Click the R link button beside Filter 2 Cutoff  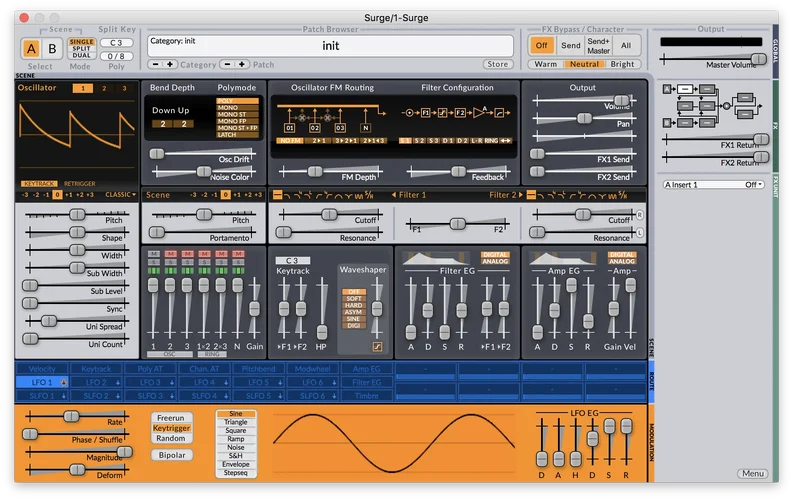pos(640,215)
